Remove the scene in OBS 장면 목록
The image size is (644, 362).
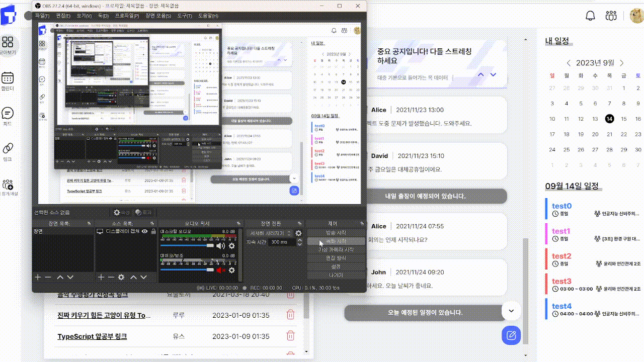coord(48,277)
